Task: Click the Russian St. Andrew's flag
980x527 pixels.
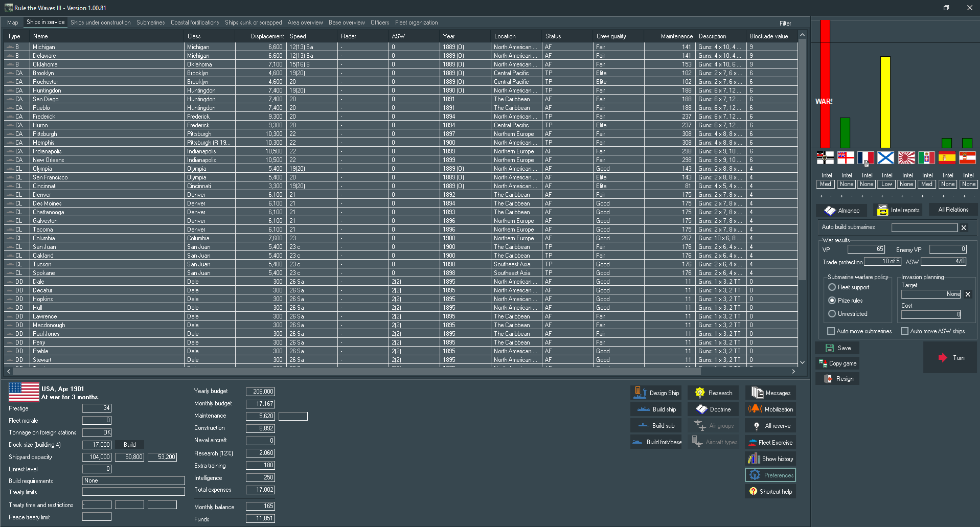Action: [x=886, y=158]
